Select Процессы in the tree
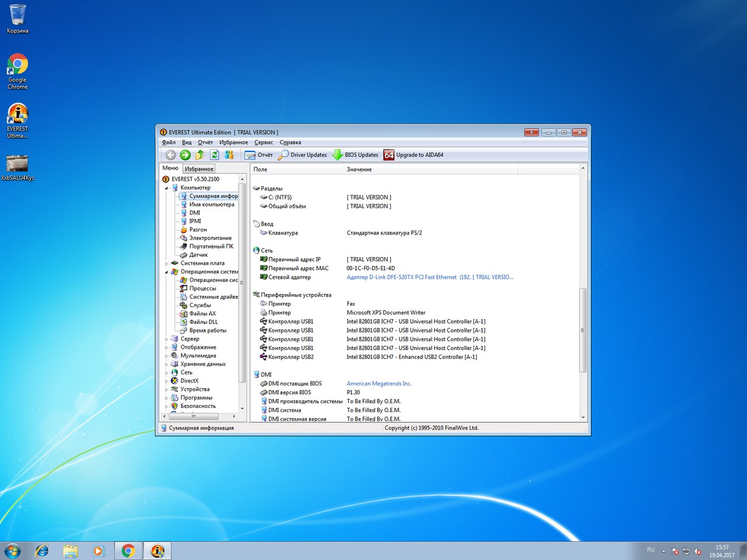 [x=203, y=288]
